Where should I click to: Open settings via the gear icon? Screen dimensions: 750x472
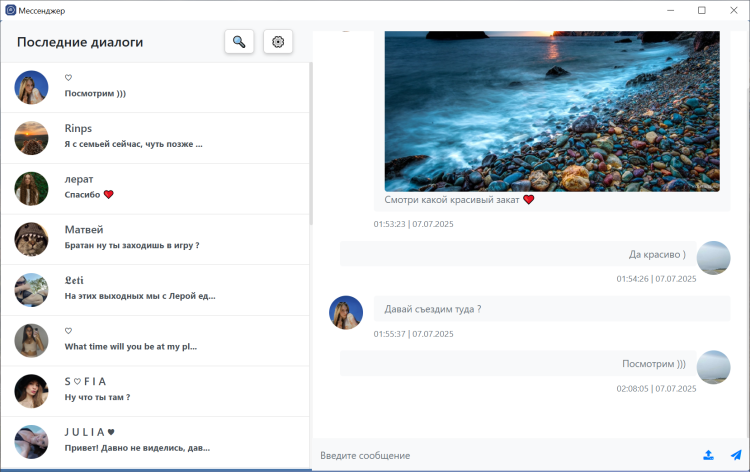278,42
